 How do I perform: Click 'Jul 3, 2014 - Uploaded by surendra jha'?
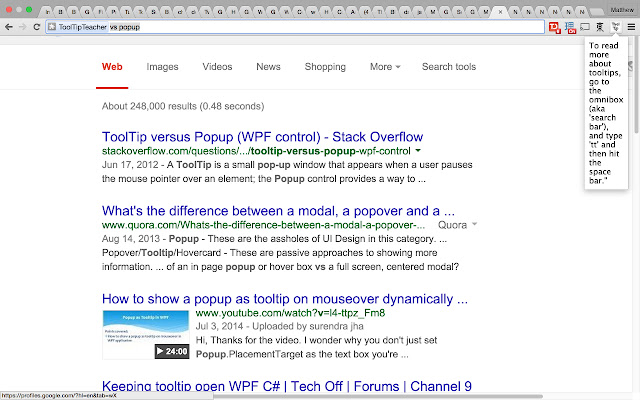pos(279,327)
